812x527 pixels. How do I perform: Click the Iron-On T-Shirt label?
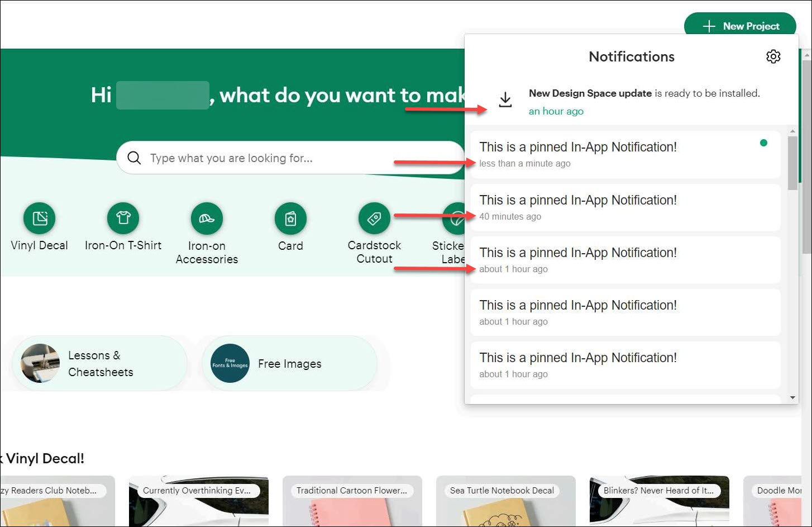tap(123, 245)
